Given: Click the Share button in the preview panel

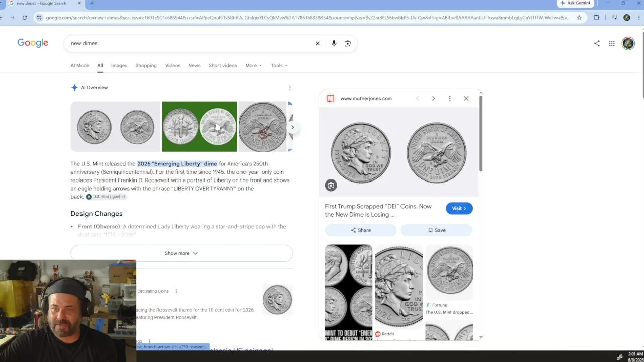Looking at the screenshot, I should click(x=361, y=230).
